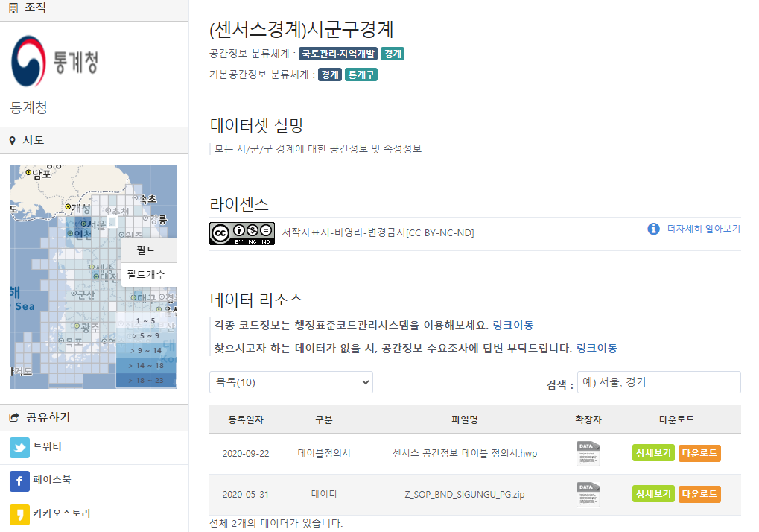
Task: Click the share icon beside 공유하기
Action: click(x=14, y=417)
